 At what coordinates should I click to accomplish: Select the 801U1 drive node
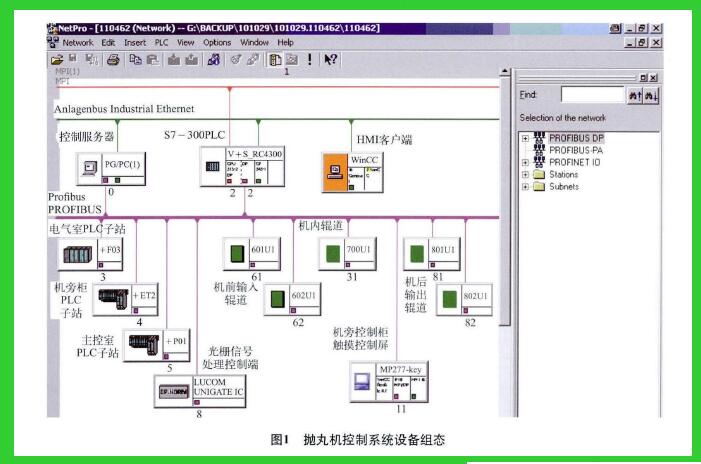(x=432, y=253)
